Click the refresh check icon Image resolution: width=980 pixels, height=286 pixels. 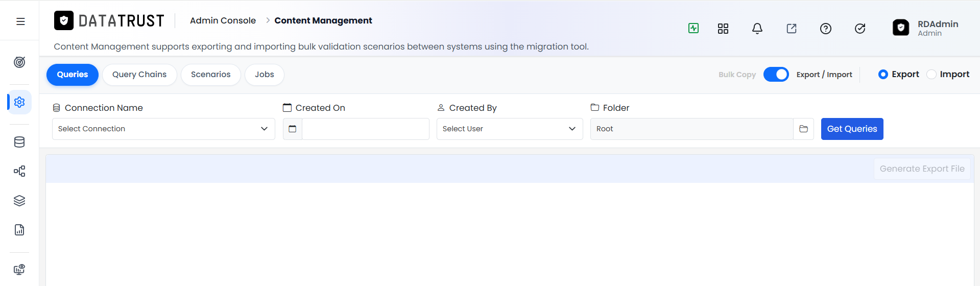tap(860, 29)
